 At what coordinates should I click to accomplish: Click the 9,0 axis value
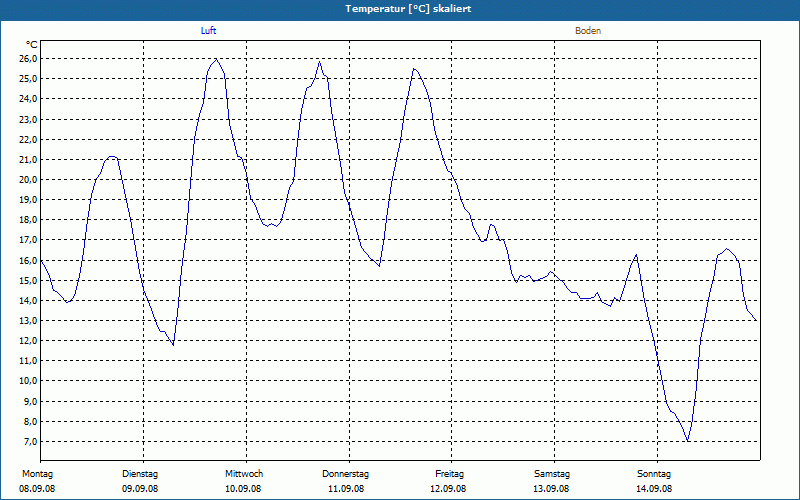(31, 401)
